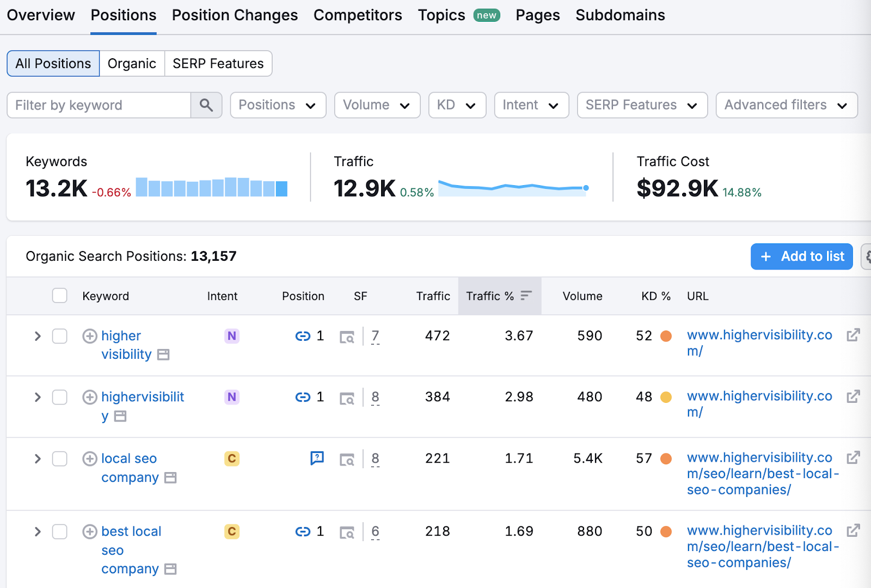Check the 'best local seo company' row checkbox
This screenshot has height=588, width=871.
pyautogui.click(x=60, y=531)
